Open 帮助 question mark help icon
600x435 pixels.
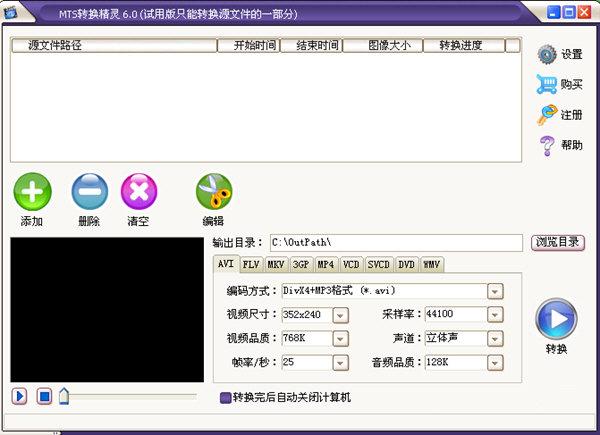[x=547, y=146]
